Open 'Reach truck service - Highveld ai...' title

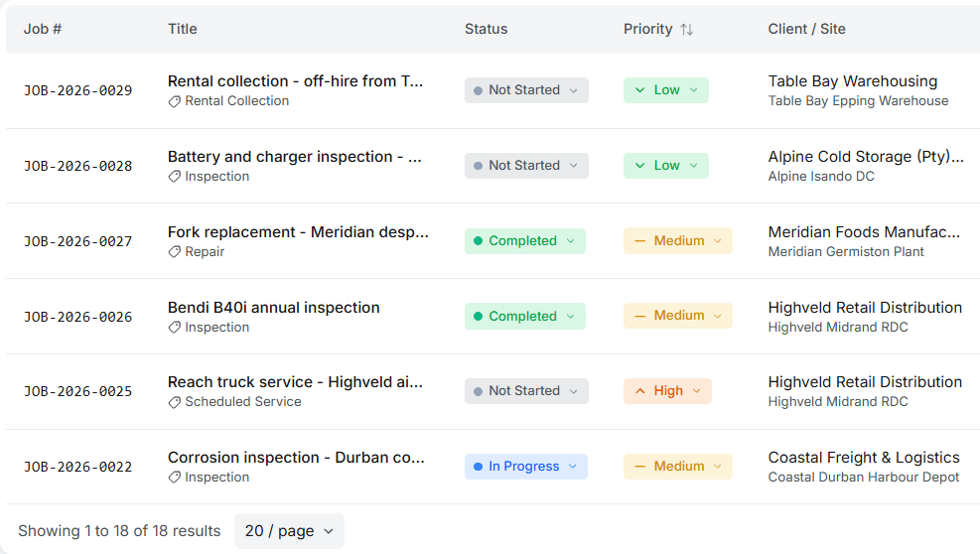point(295,382)
